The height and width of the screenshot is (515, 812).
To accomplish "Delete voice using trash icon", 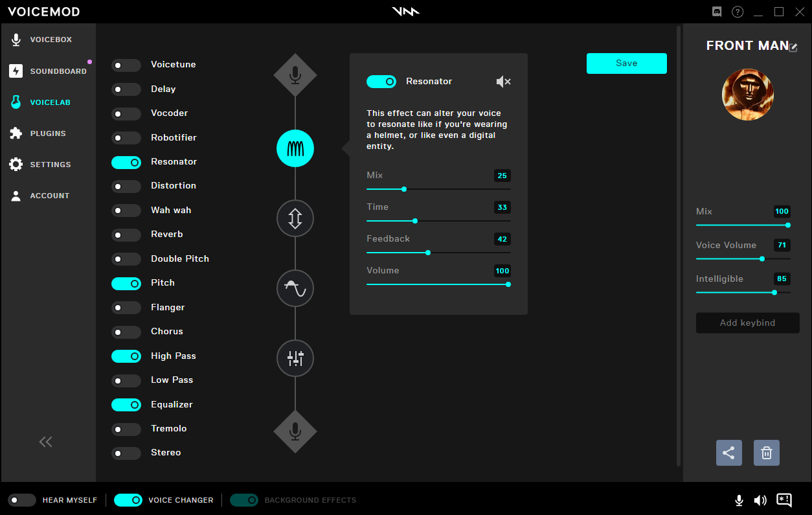I will coord(767,453).
